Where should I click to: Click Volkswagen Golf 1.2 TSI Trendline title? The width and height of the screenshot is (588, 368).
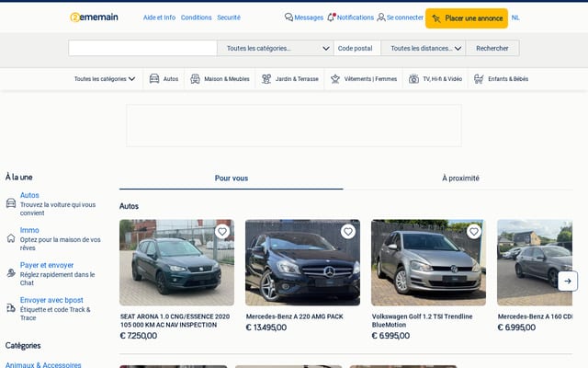pos(423,321)
